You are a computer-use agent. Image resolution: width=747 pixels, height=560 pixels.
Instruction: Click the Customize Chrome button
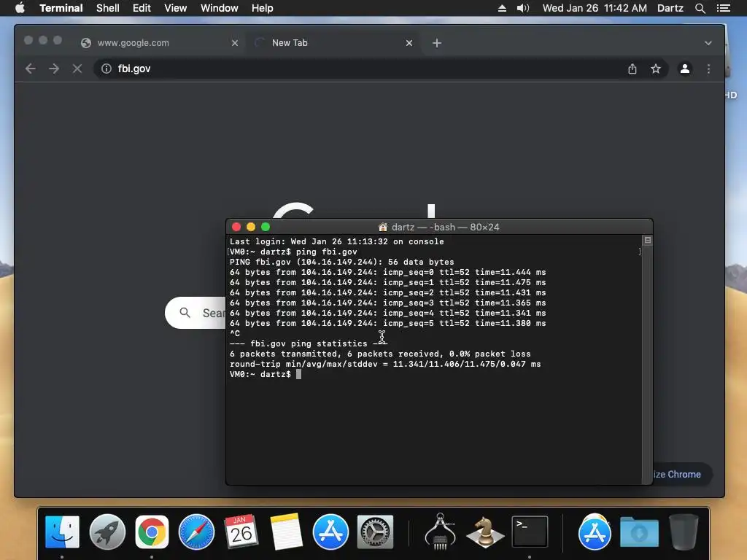[683, 474]
